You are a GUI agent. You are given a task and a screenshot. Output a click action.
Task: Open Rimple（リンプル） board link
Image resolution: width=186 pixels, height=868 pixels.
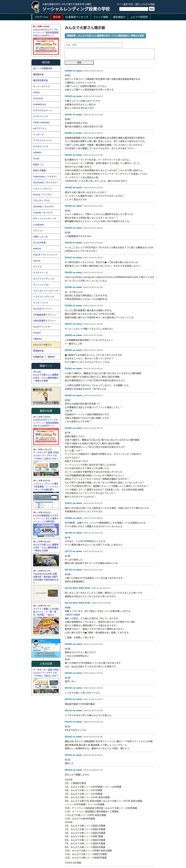click(46, 194)
